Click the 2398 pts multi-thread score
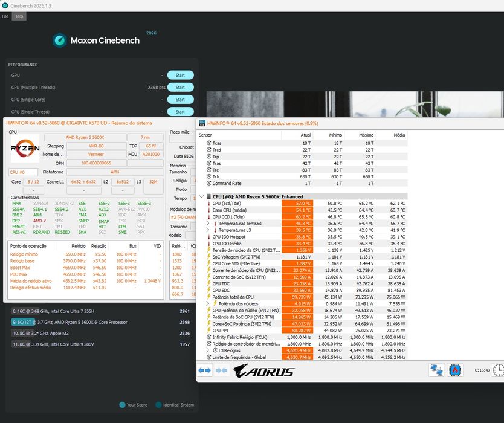The image size is (504, 423). pyautogui.click(x=157, y=88)
